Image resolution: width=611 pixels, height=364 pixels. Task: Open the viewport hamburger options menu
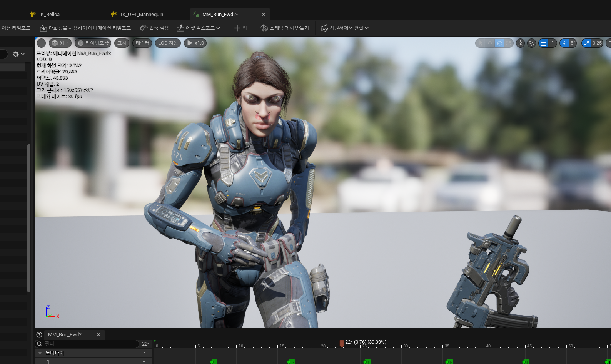(x=41, y=43)
